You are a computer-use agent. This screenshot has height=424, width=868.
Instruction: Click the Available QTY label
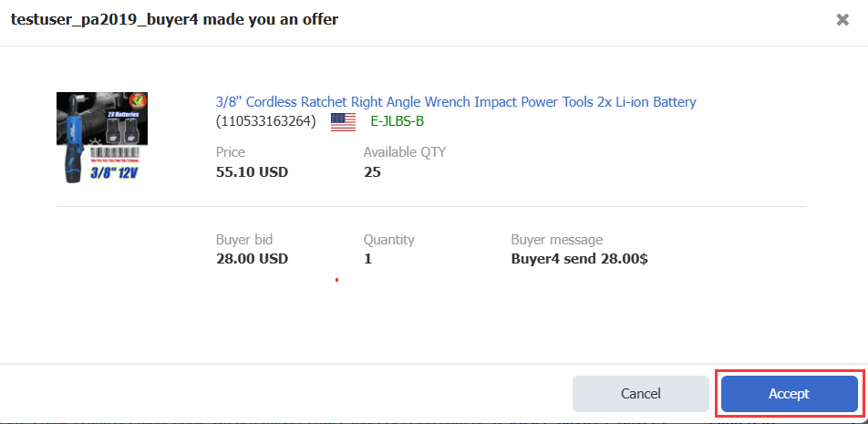405,152
